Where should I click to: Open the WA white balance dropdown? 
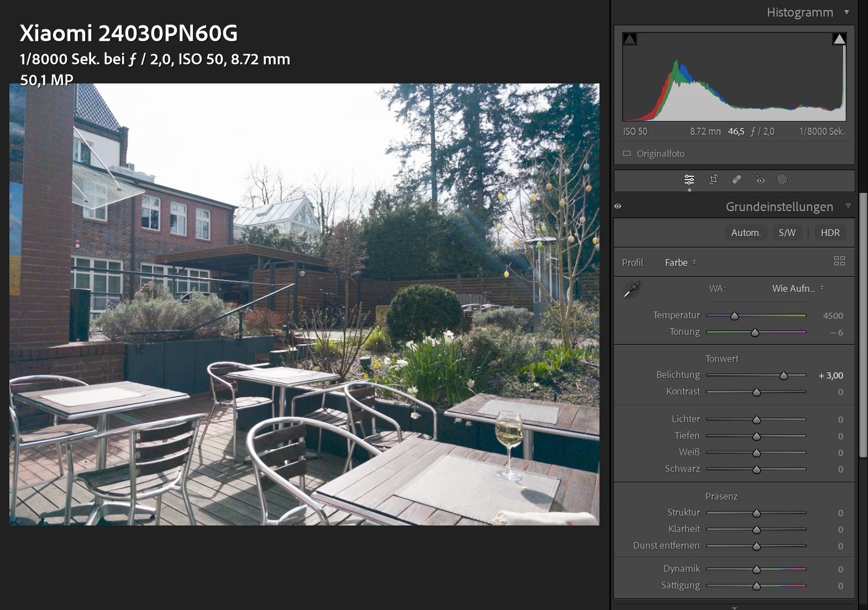[797, 288]
